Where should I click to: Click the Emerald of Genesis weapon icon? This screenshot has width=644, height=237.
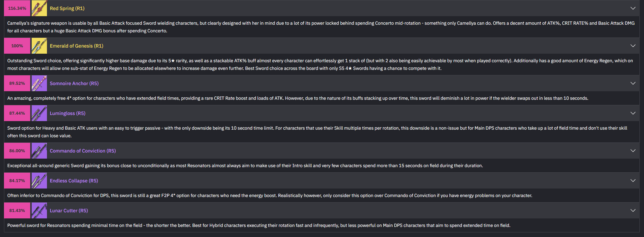coord(39,46)
